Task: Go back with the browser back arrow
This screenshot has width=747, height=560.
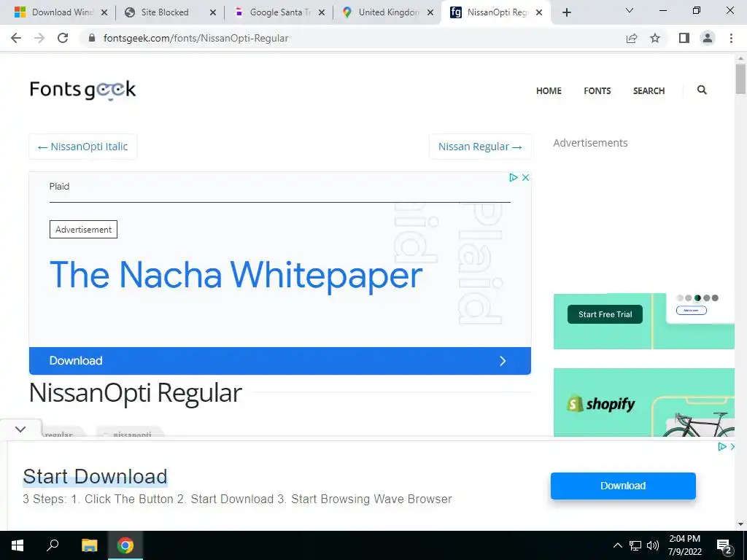Action: pyautogui.click(x=16, y=38)
